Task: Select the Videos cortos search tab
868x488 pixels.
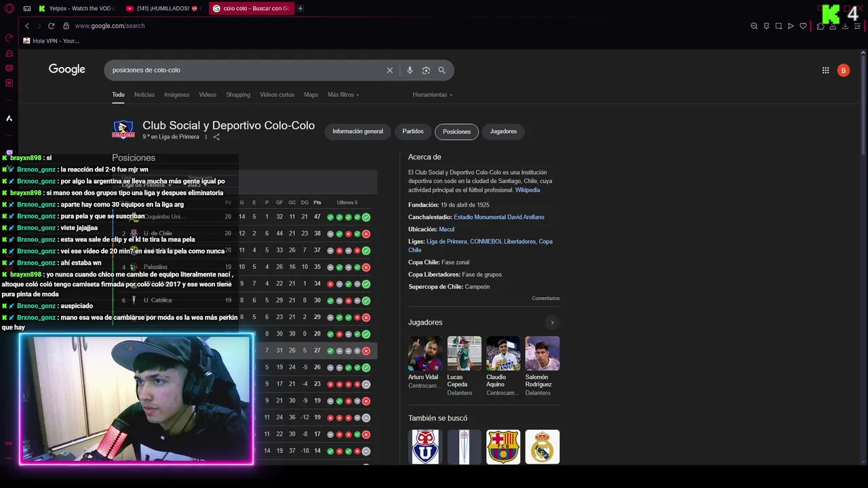Action: point(277,95)
